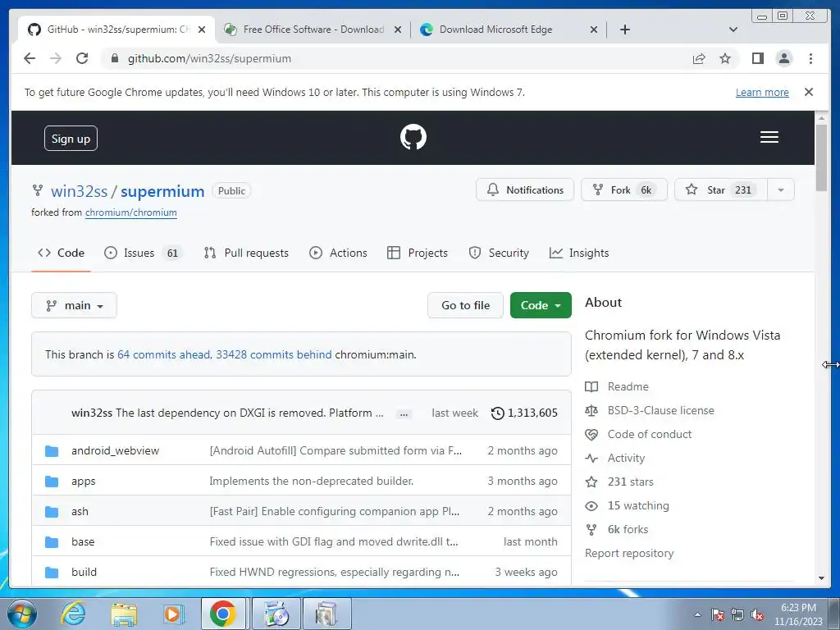This screenshot has width=840, height=630.
Task: Switch to the Issues tab
Action: (143, 253)
